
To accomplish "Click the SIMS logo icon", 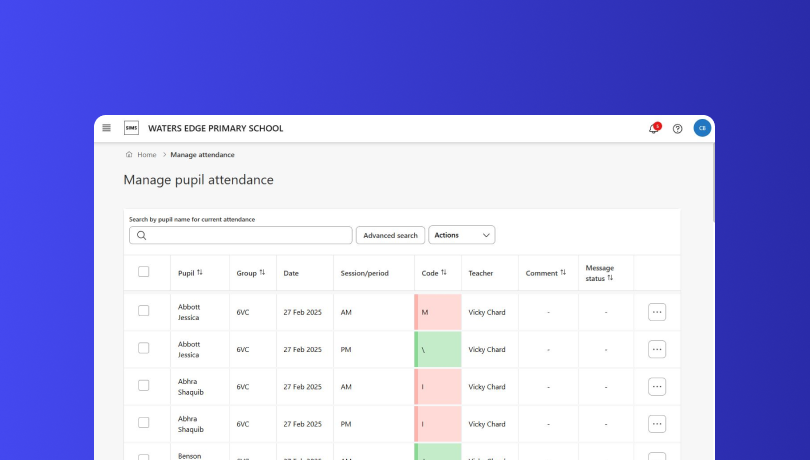I will 131,128.
